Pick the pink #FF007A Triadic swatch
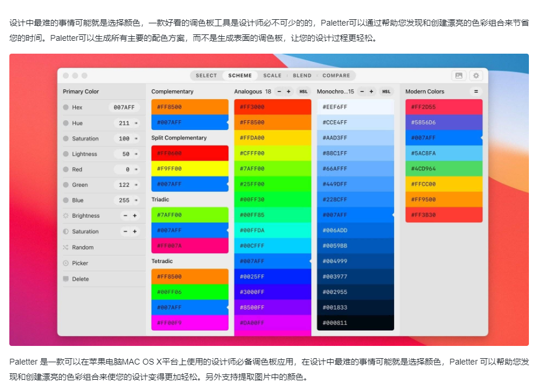 pyautogui.click(x=190, y=246)
